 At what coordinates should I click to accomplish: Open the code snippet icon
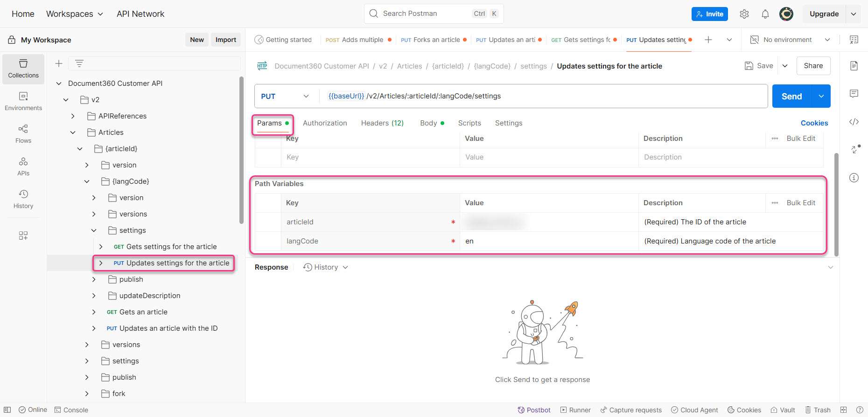854,122
